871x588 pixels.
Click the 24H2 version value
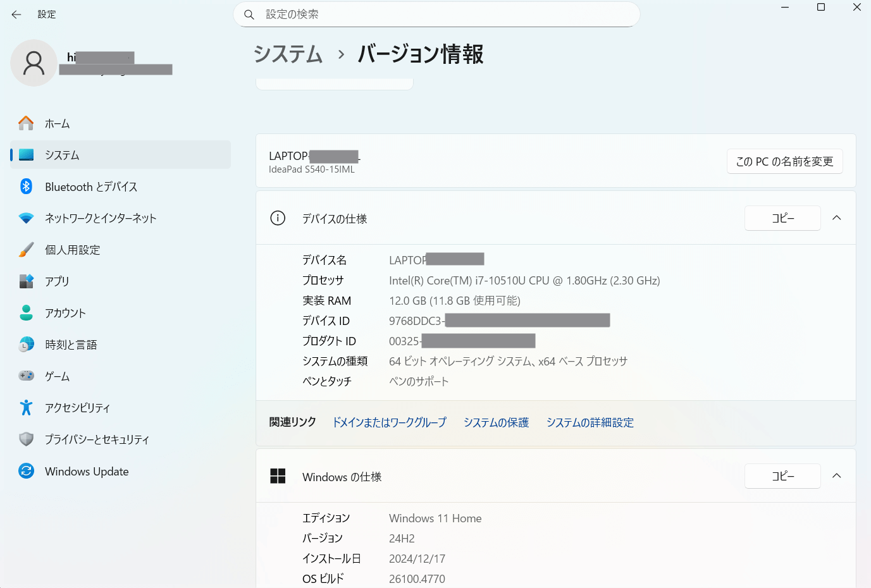pos(402,539)
